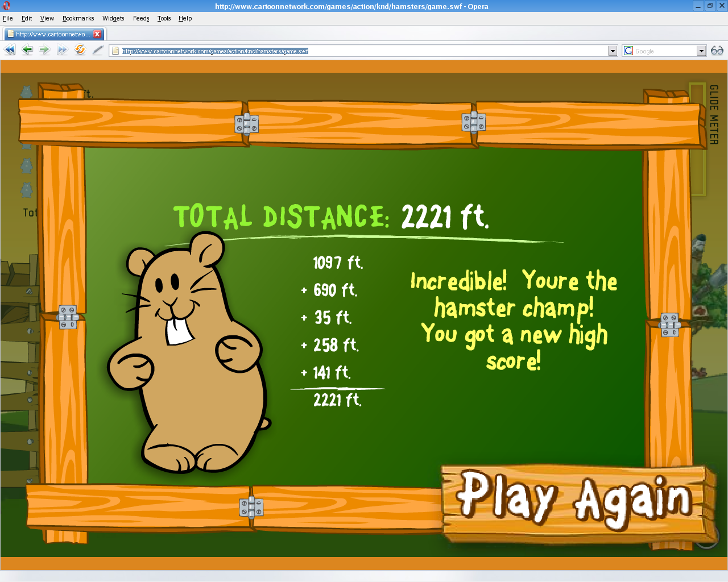Expand the address bar history dropdown
The height and width of the screenshot is (582, 728).
pos(613,51)
